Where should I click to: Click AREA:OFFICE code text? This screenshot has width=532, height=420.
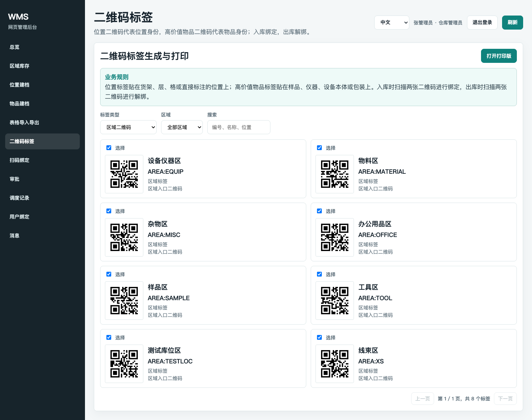point(378,235)
